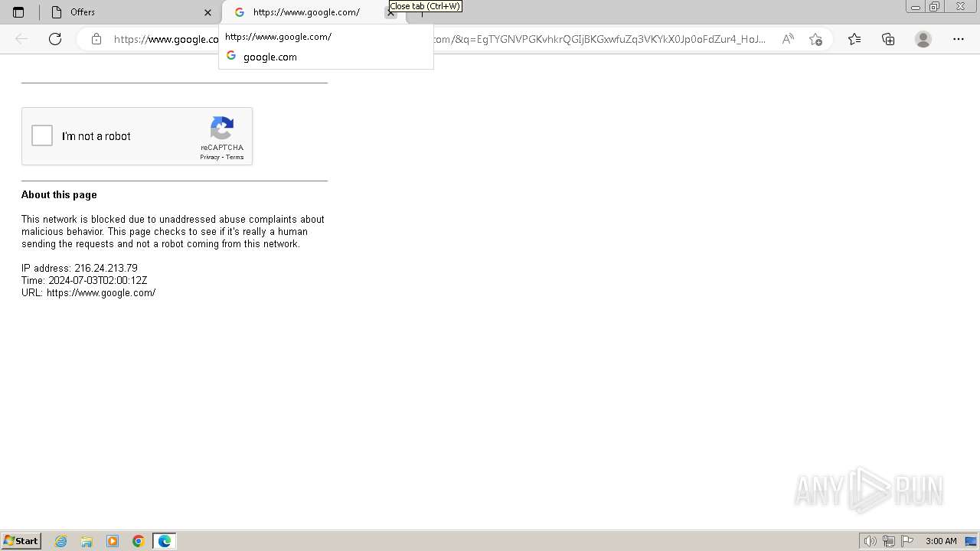The width and height of the screenshot is (980, 551).
Task: Open reCAPTCHA Privacy link
Action: (210, 157)
